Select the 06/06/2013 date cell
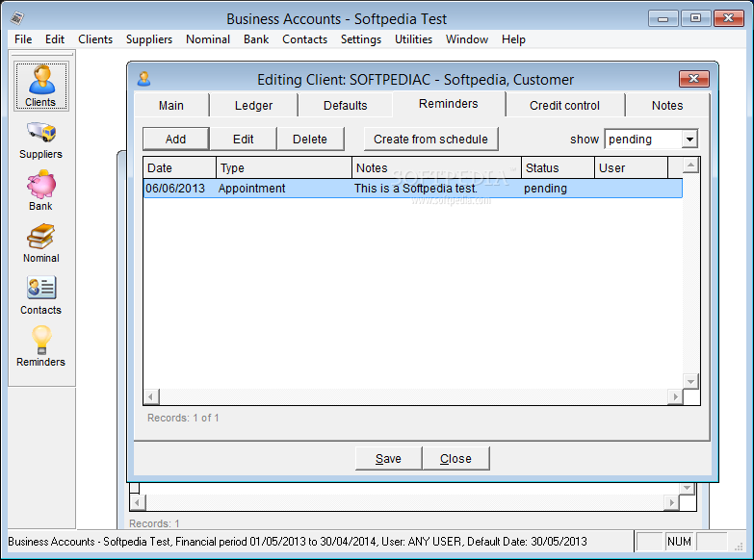Image resolution: width=754 pixels, height=560 pixels. (x=175, y=188)
